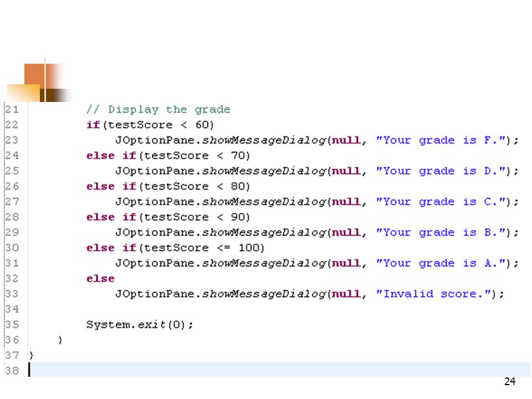Click line number 26 in the gutter
Viewport: 532px width, 399px height.
(12, 186)
